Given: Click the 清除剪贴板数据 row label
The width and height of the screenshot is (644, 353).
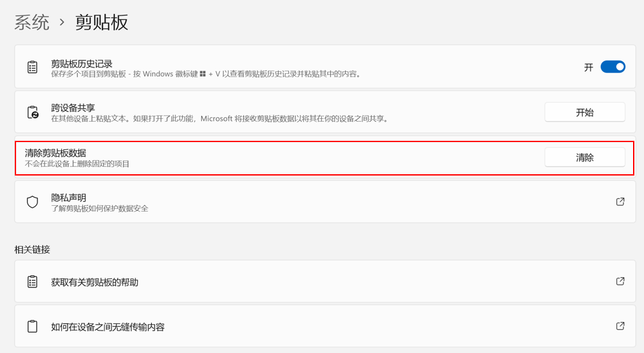Looking at the screenshot, I should pyautogui.click(x=55, y=153).
